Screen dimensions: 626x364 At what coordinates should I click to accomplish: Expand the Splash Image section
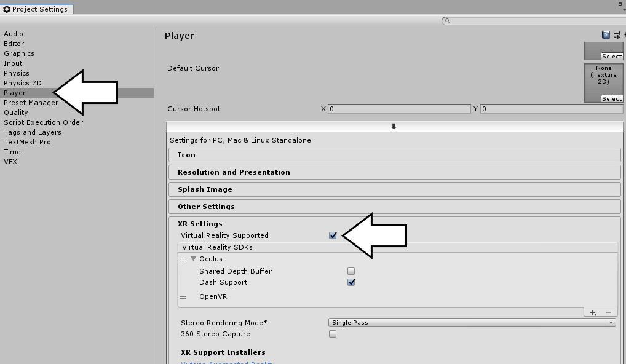(x=394, y=189)
